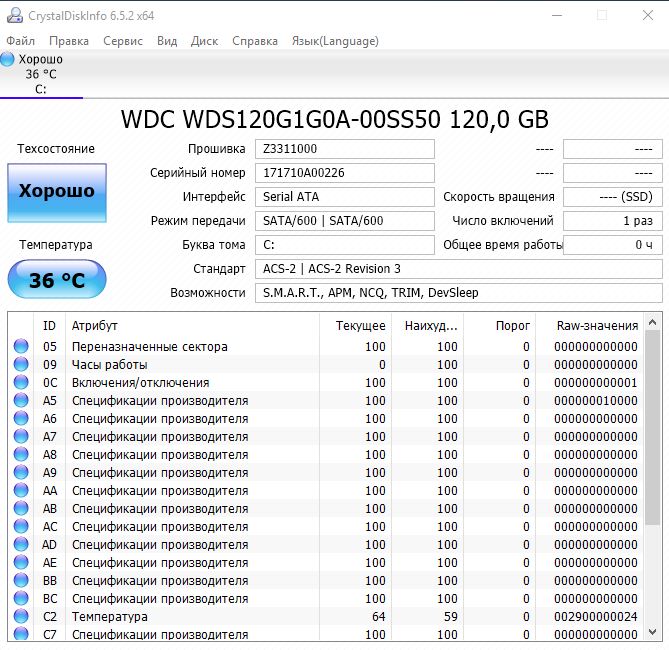Sort by the Атрибут column header
Image resolution: width=669 pixels, height=650 pixels.
click(192, 326)
